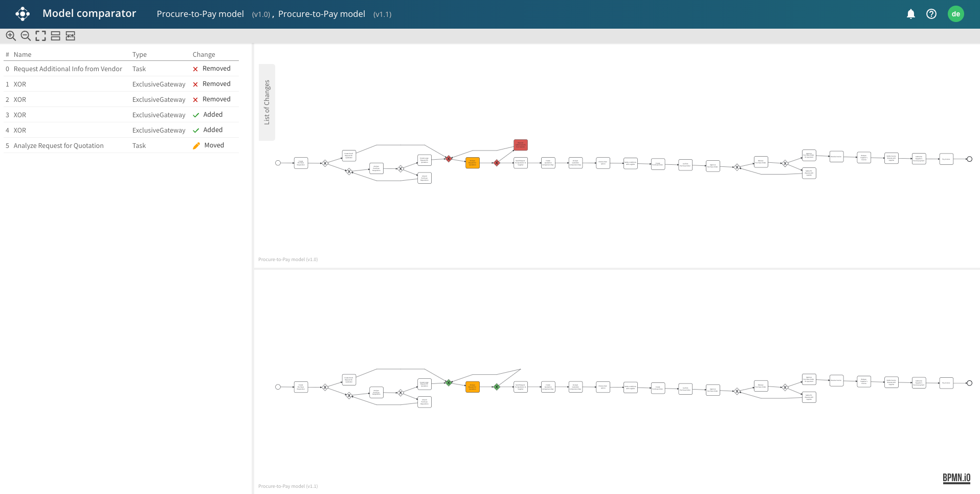Select row 0 Request Additional Info from Vendor

pos(68,69)
